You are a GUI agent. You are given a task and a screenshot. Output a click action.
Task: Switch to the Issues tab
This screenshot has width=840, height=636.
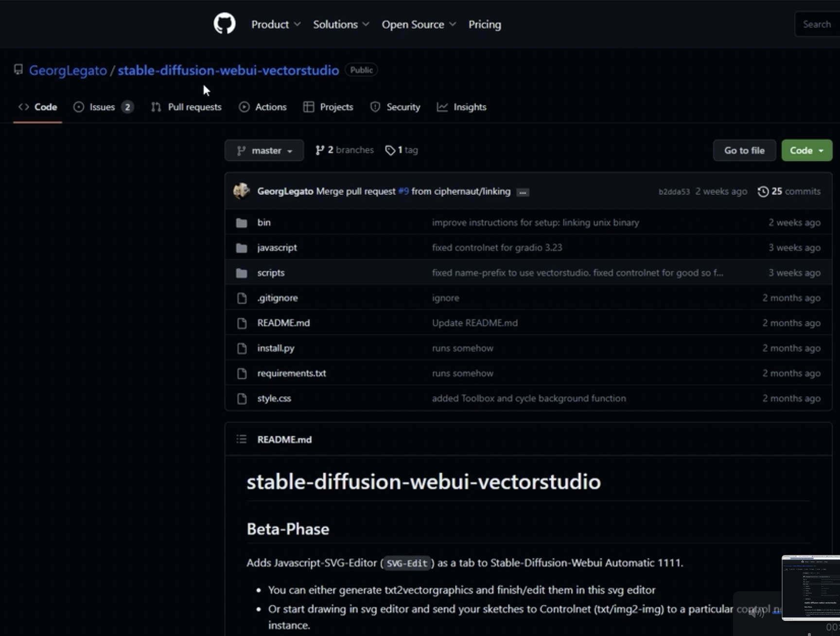(103, 107)
